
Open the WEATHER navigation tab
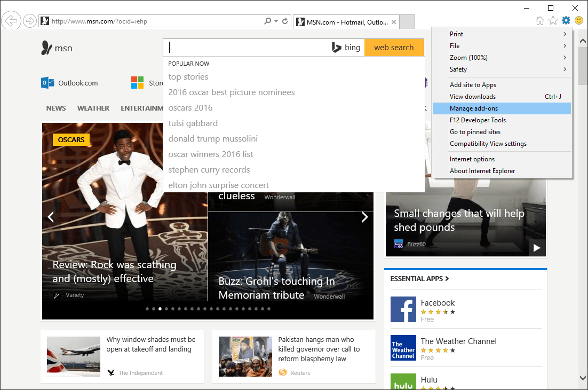pyautogui.click(x=93, y=108)
